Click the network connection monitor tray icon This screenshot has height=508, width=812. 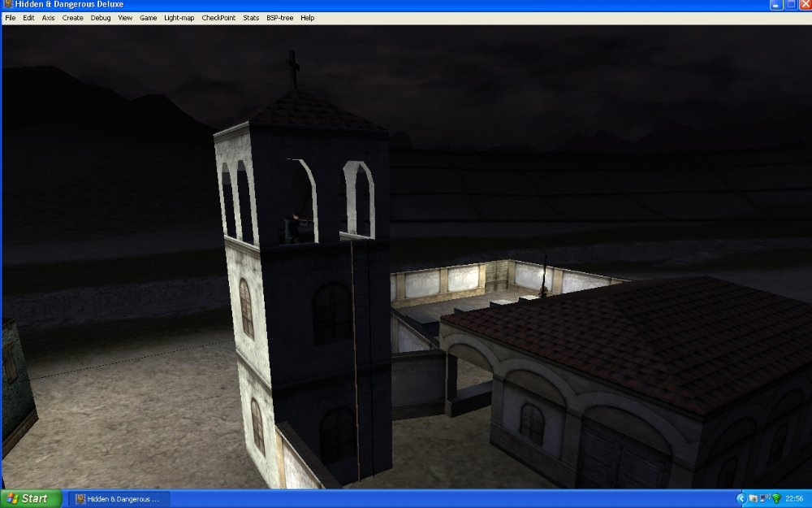[764, 499]
